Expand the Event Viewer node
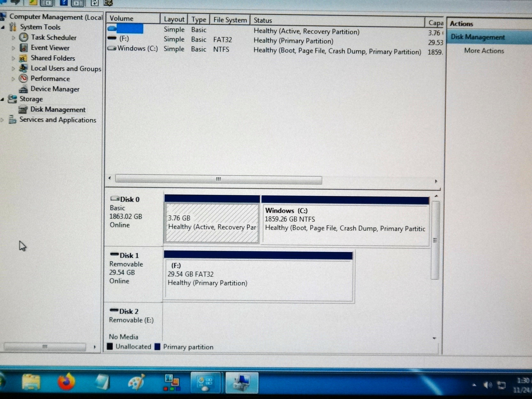 click(x=13, y=48)
